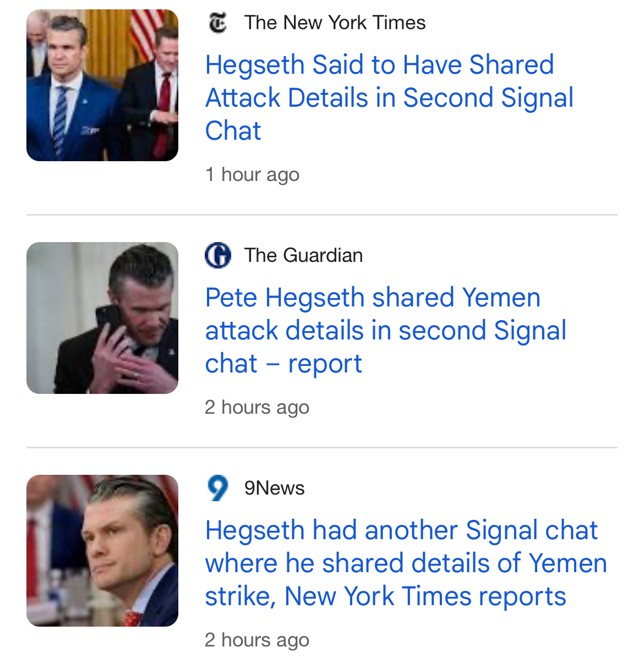
Task: Click The New York Times logo icon
Action: [217, 23]
